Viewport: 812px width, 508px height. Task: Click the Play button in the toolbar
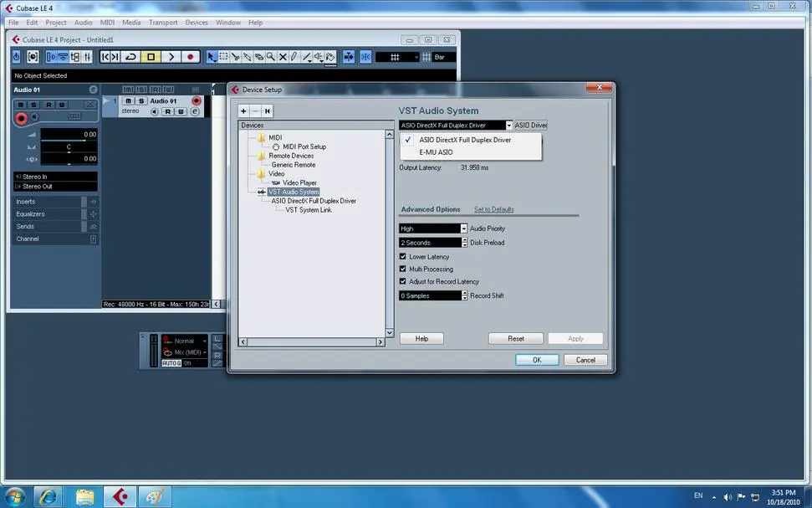pos(171,57)
